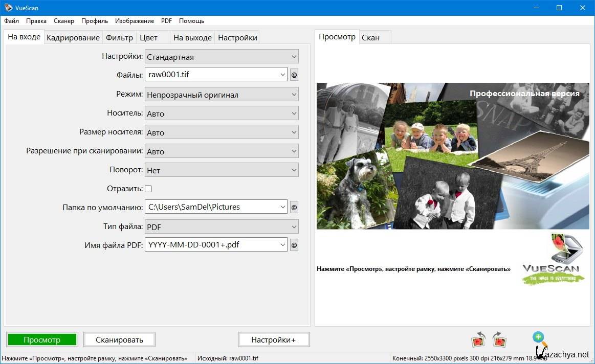Click the Настройки+ button
This screenshot has width=595, height=364.
point(273,339)
